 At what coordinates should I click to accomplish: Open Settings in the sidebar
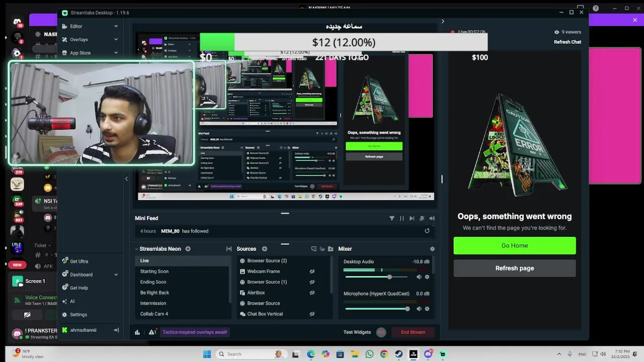[74, 314]
